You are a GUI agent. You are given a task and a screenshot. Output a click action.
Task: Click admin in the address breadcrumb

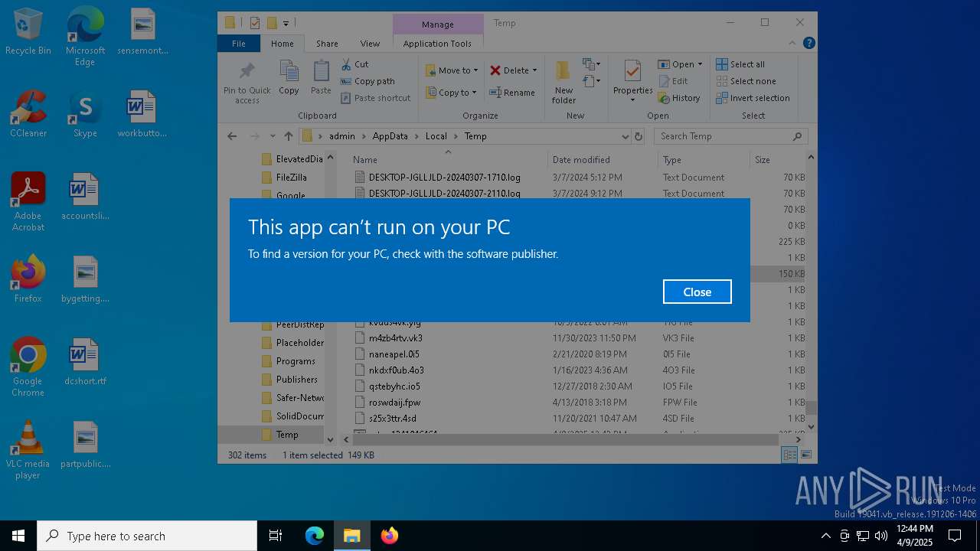342,136
